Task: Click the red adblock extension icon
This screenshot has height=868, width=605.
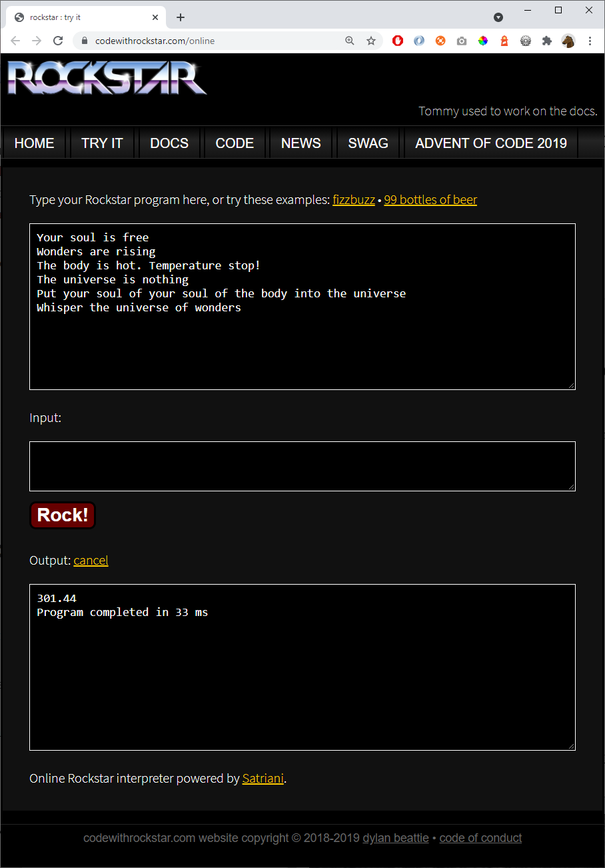Action: tap(398, 41)
